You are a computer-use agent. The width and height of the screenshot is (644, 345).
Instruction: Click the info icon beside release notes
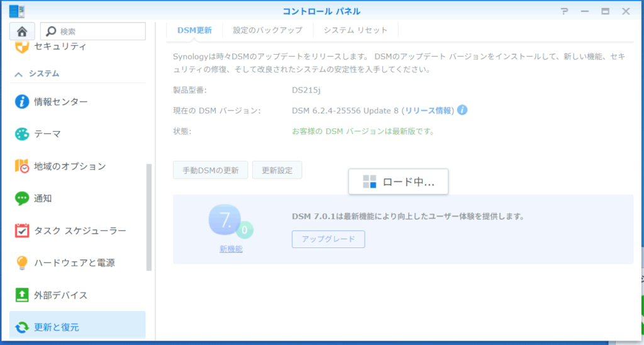[462, 110]
